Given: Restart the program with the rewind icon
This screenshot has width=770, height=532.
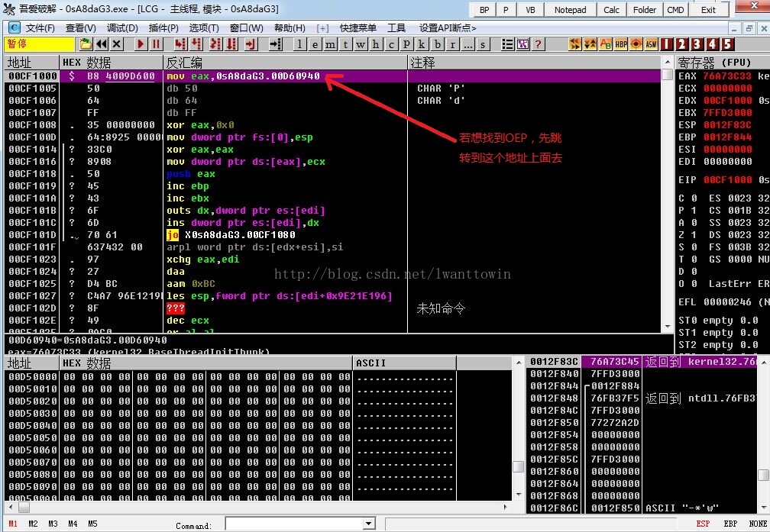Looking at the screenshot, I should (102, 44).
